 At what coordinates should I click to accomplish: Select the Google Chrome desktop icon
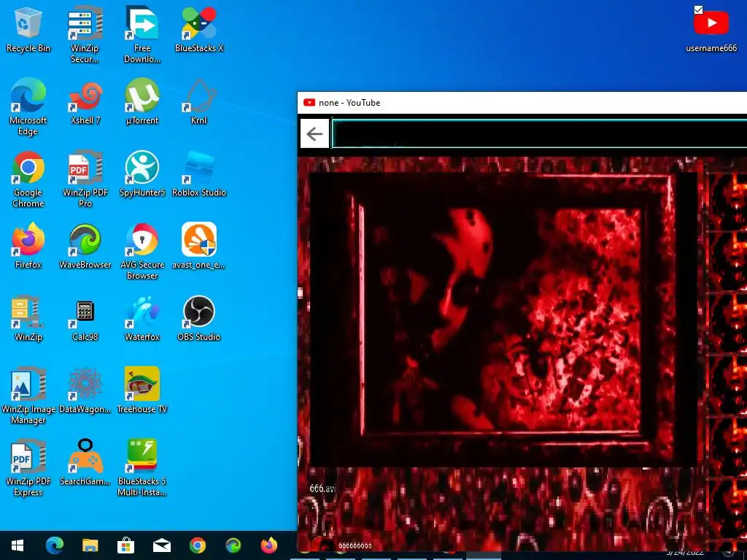click(28, 179)
